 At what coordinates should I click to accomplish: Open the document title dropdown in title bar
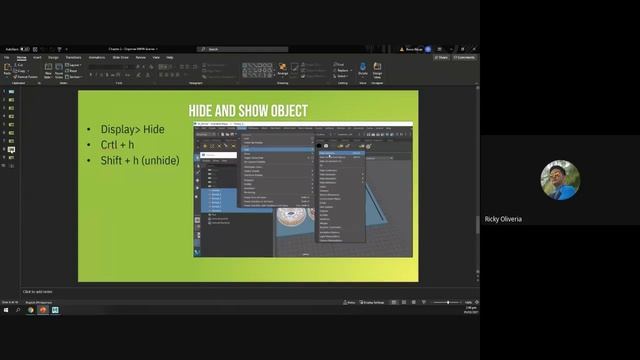click(133, 49)
